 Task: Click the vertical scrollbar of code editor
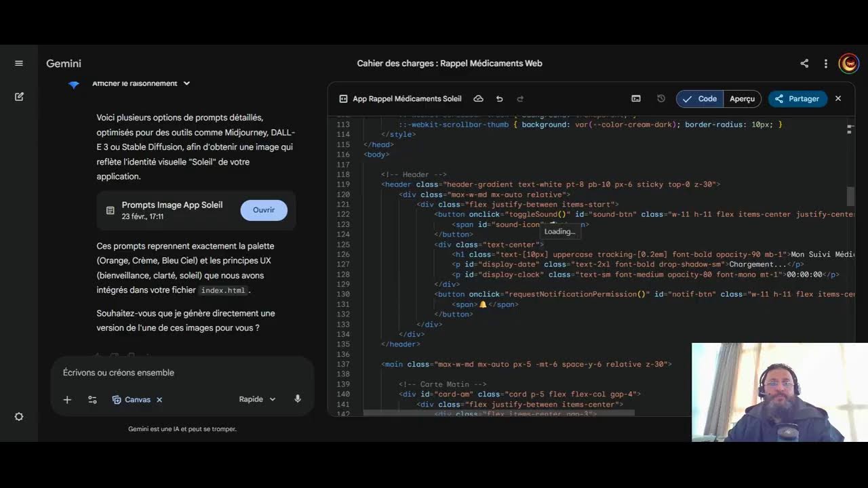pyautogui.click(x=850, y=197)
